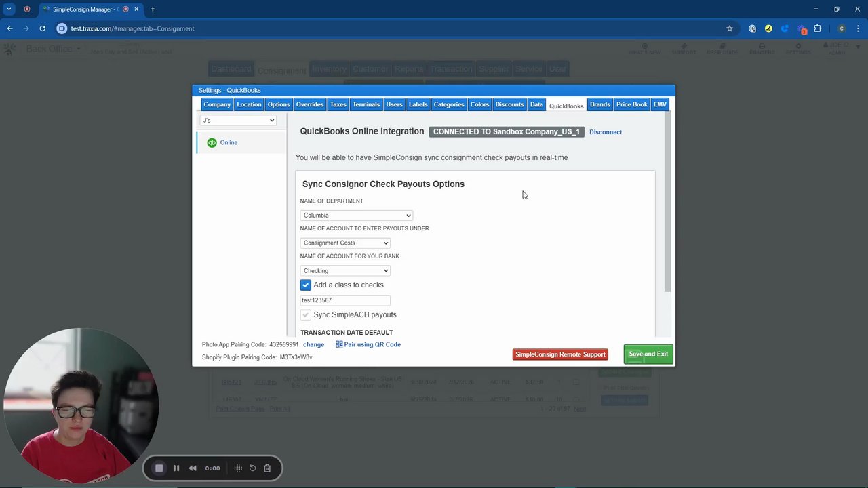Click the Save and Exit button
Viewport: 868px width, 488px height.
pyautogui.click(x=648, y=354)
